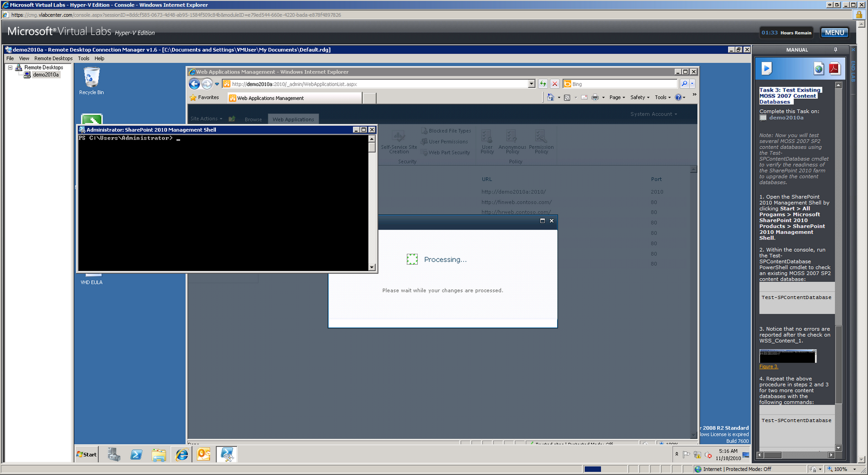Expand the Tools menu in the IE command bar
Viewport: 868px width, 475px height.
tap(662, 98)
